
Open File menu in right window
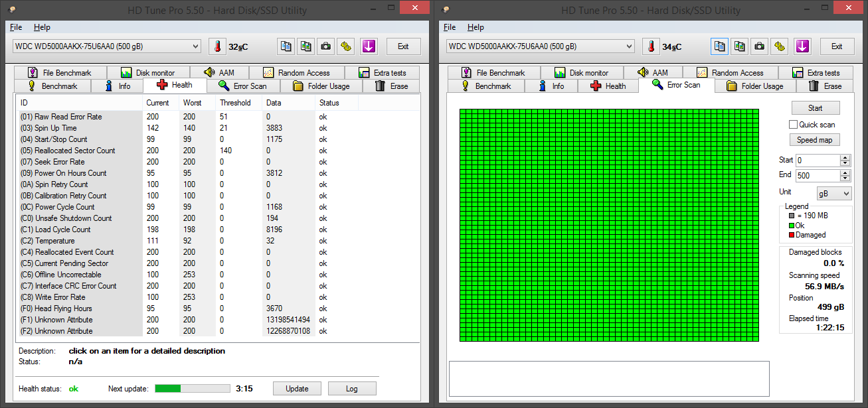coord(450,27)
